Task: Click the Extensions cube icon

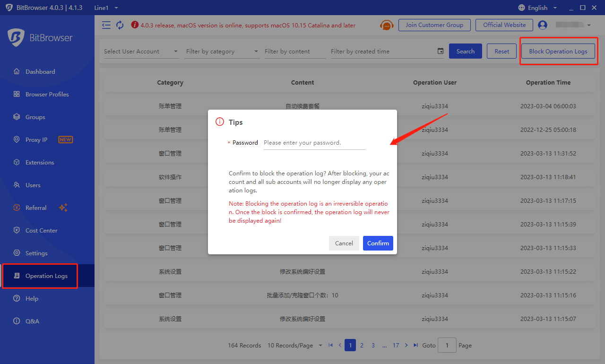Action: pyautogui.click(x=17, y=163)
